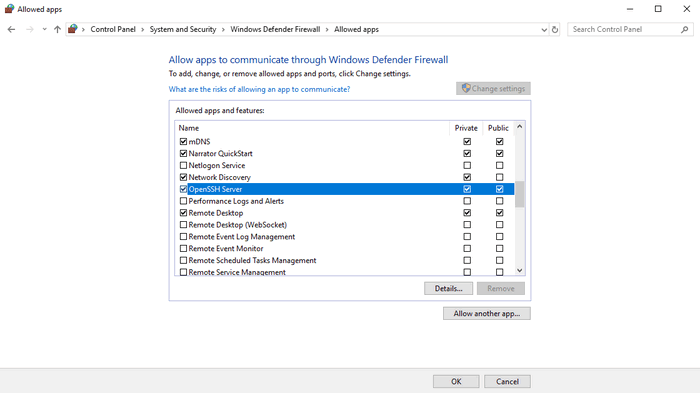
Task: Tick Private for Performance Logs and Alerts
Action: pyautogui.click(x=467, y=201)
